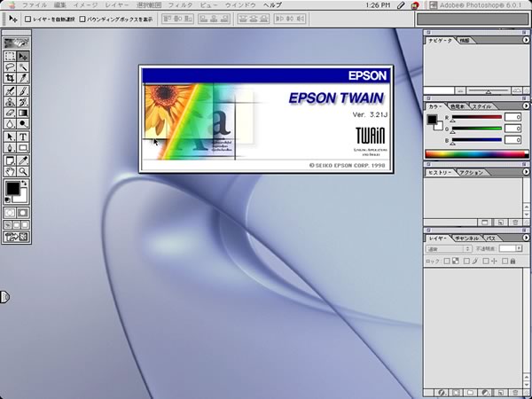Toggle lock all checkbox
The height and width of the screenshot is (399, 532).
pos(505,261)
